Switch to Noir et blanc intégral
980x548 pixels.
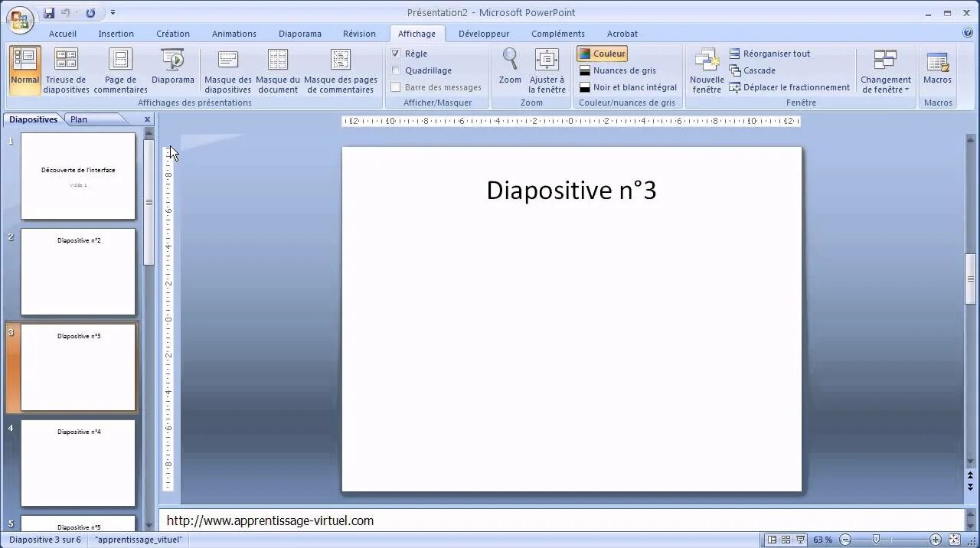[628, 87]
